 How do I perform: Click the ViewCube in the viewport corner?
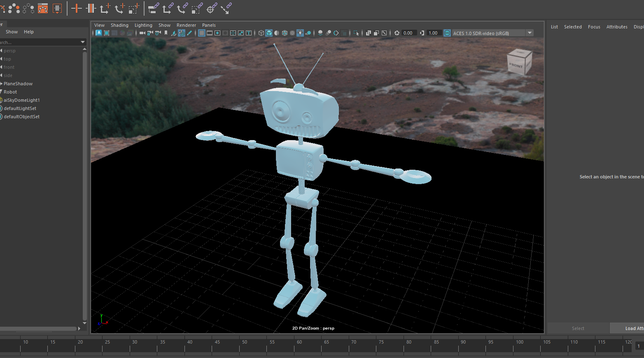click(519, 62)
